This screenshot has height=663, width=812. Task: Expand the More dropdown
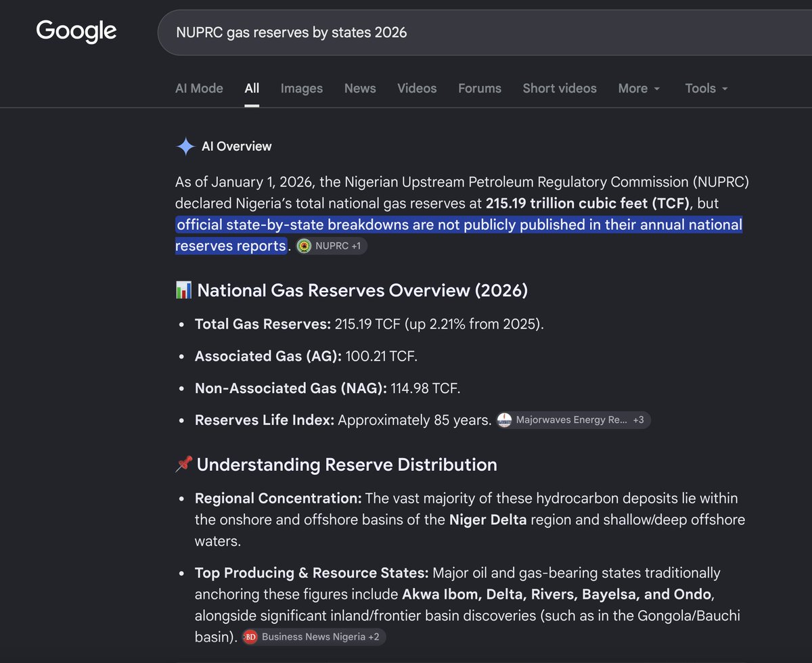coord(639,88)
